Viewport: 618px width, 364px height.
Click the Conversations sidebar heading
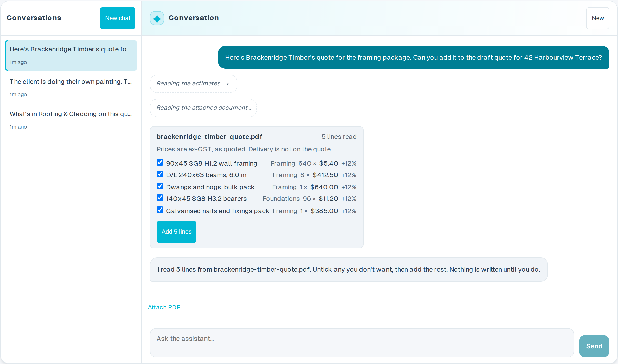(34, 18)
